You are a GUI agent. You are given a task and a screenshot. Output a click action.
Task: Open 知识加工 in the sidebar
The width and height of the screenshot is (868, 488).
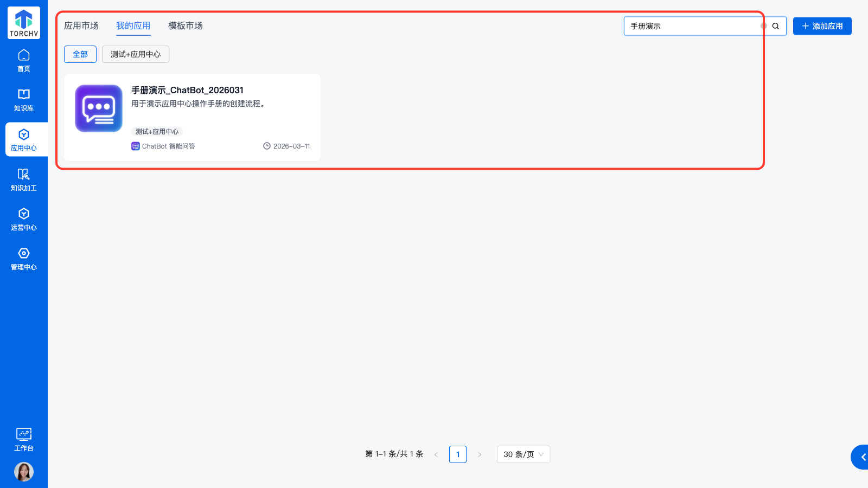pos(24,180)
